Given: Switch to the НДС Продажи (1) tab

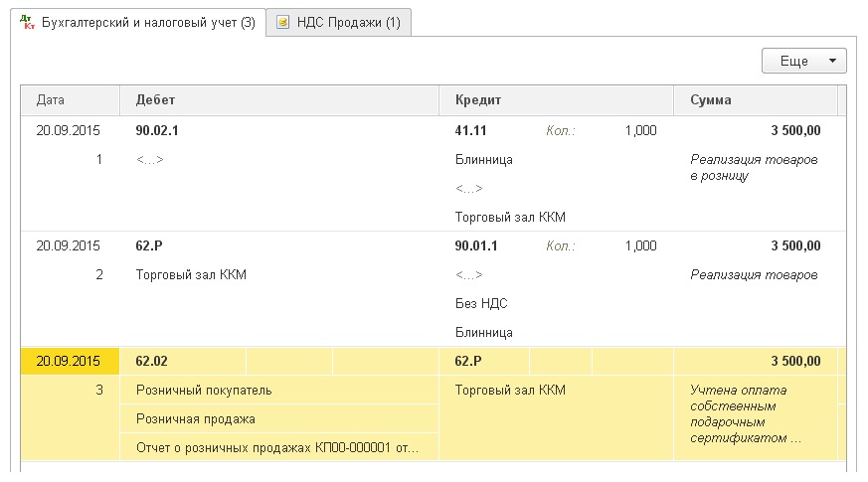Looking at the screenshot, I should tap(339, 23).
